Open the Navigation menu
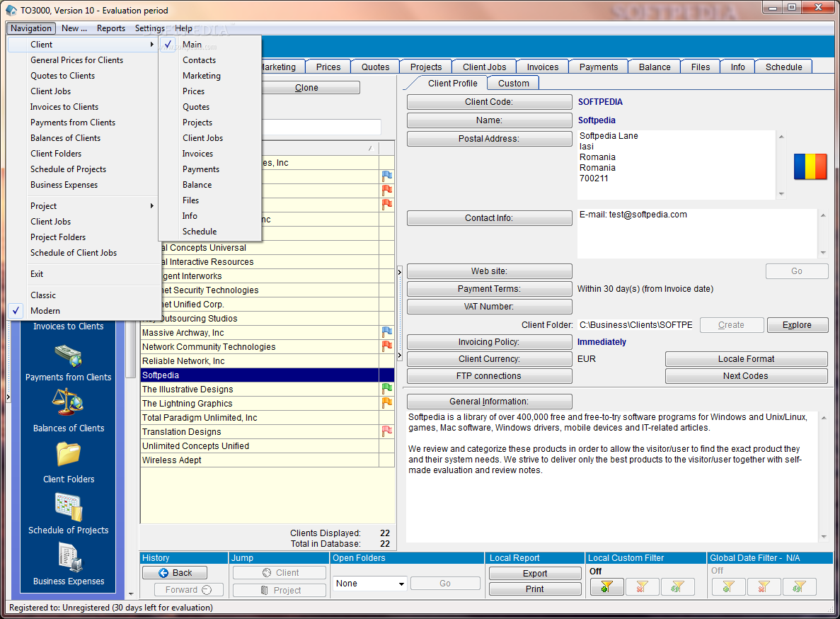The height and width of the screenshot is (619, 840). click(31, 28)
